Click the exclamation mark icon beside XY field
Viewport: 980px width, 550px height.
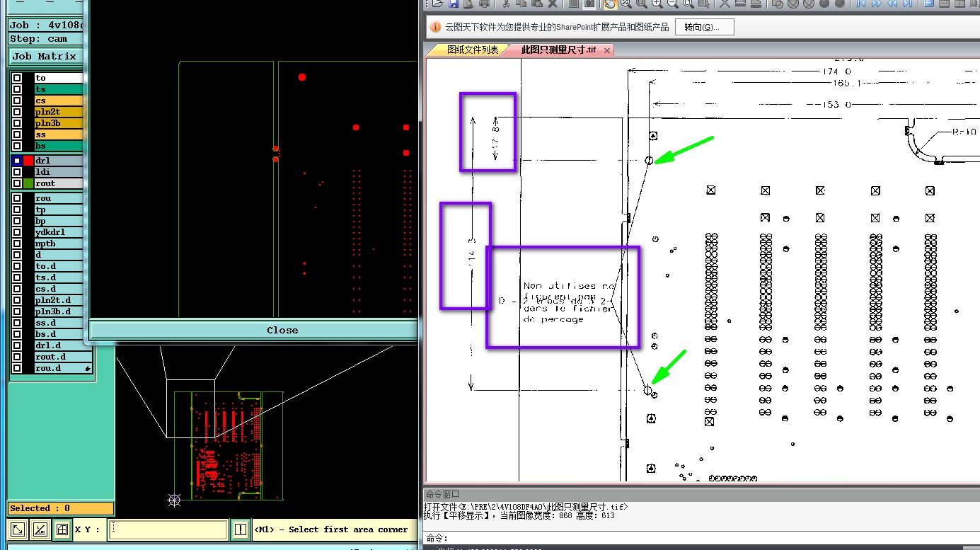[241, 529]
